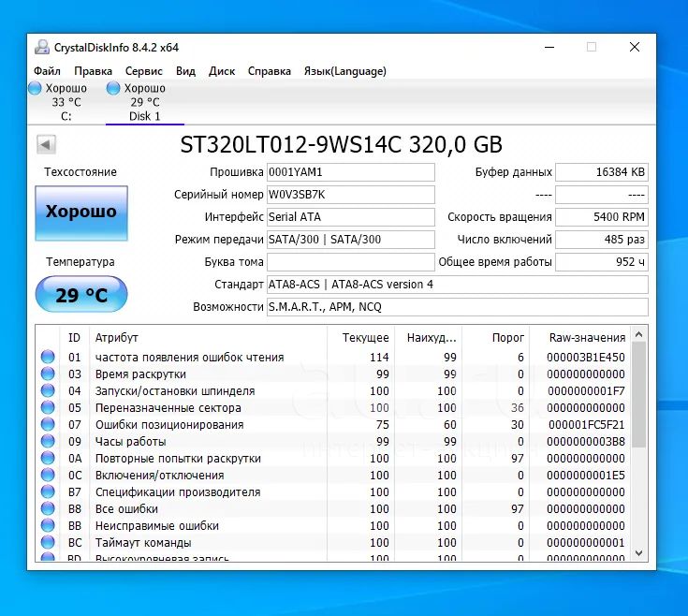
Task: Click the CrystalDiskInfo title bar app icon
Action: click(42, 47)
